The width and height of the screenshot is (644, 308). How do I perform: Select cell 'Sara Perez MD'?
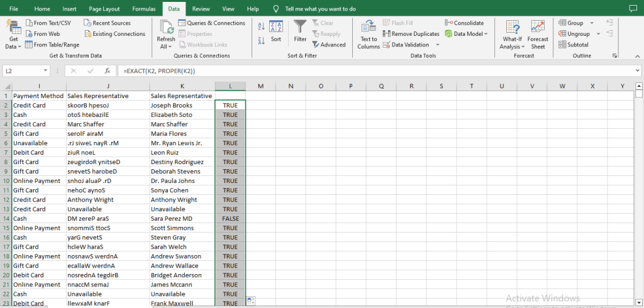(x=182, y=219)
